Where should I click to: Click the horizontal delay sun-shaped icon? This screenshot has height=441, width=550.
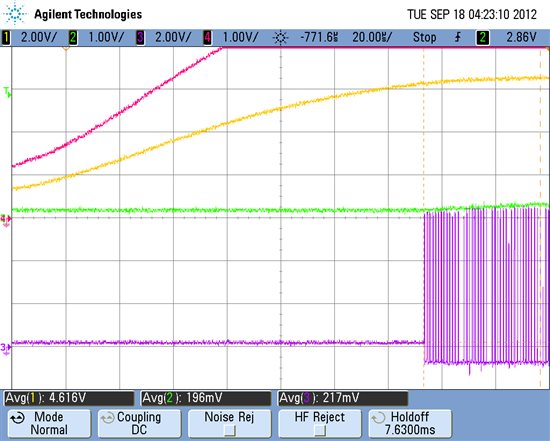tap(281, 37)
